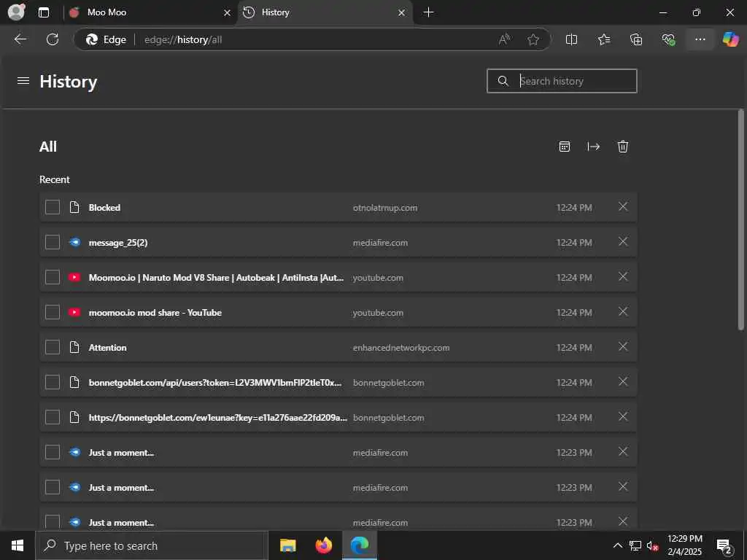Remove the Attention history entry
Image resolution: width=747 pixels, height=560 pixels.
click(x=623, y=346)
